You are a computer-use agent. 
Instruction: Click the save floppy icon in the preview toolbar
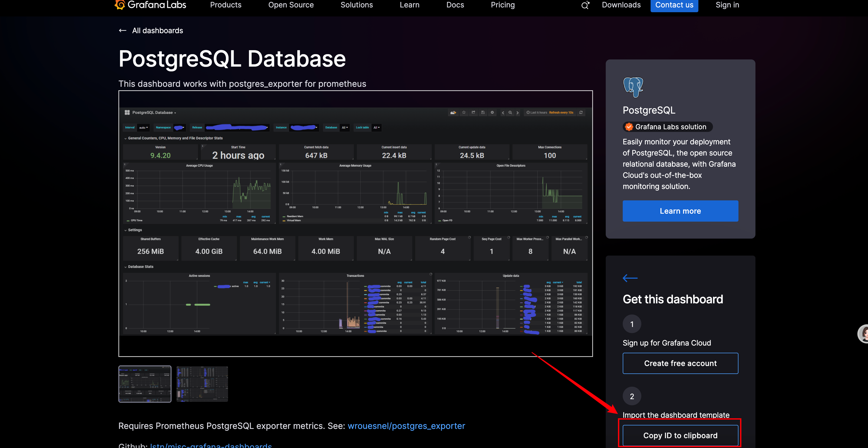pyautogui.click(x=483, y=113)
